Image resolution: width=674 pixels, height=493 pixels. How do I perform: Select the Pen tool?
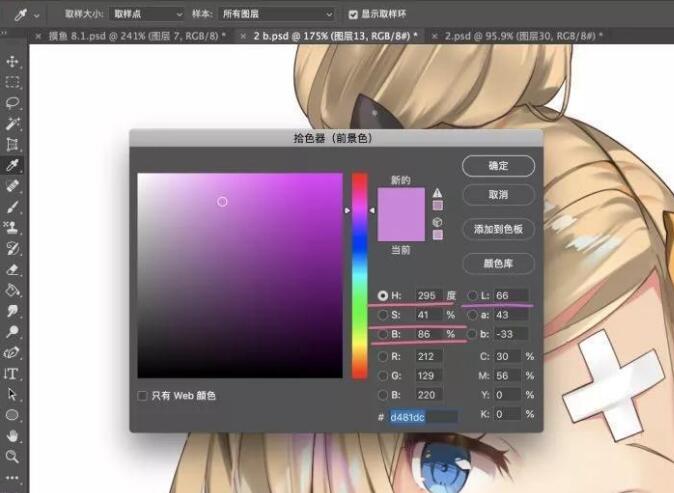tap(12, 352)
